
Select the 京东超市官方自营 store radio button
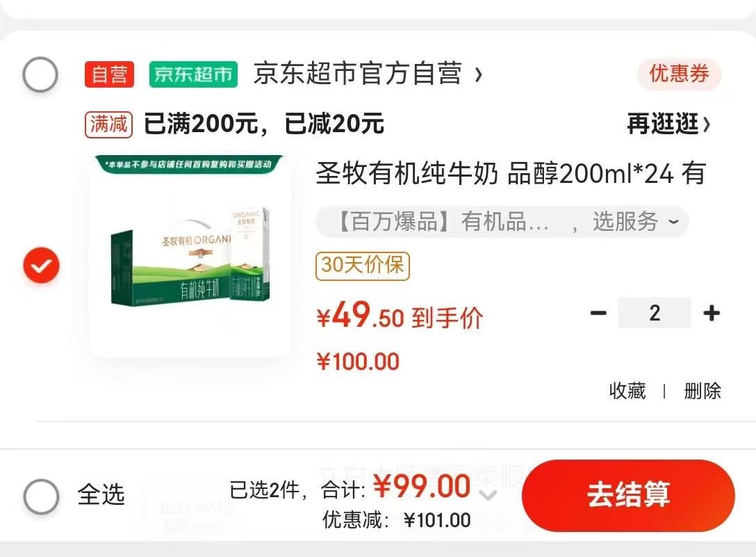click(x=40, y=74)
